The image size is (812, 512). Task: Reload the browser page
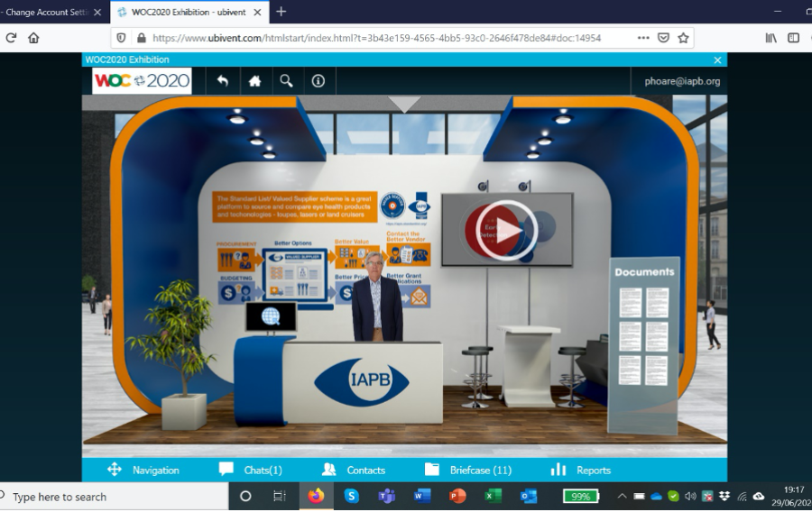pyautogui.click(x=11, y=38)
